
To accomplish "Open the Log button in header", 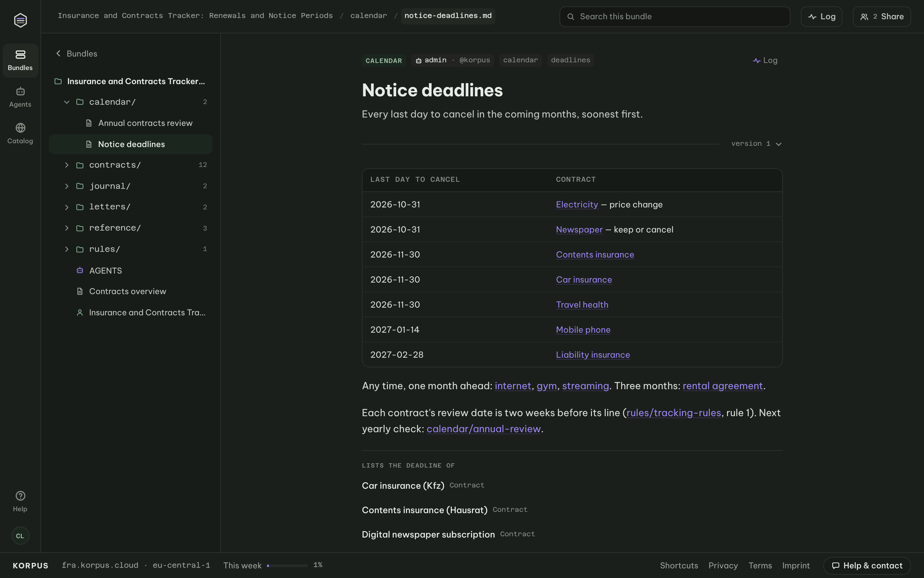I will click(821, 16).
